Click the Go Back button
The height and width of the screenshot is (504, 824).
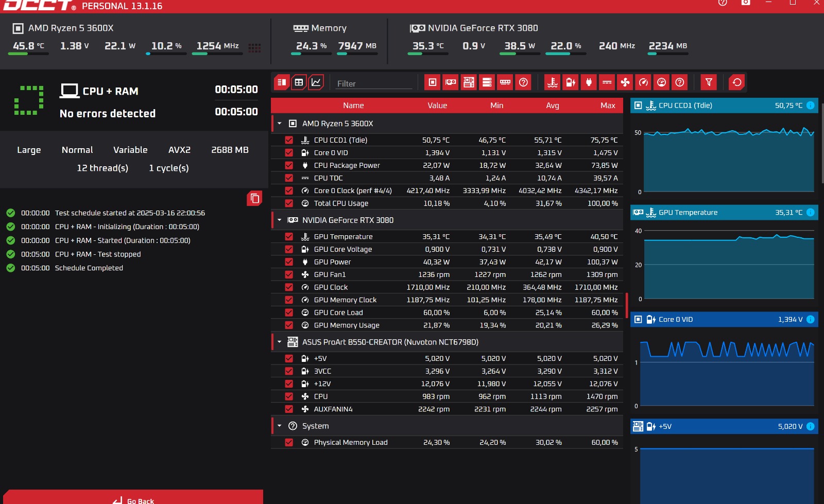(x=133, y=497)
